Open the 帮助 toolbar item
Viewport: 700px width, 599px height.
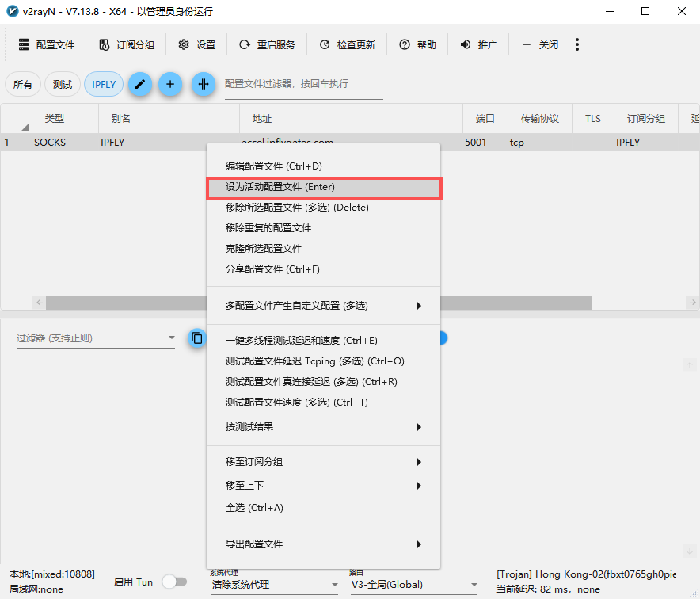(x=417, y=45)
